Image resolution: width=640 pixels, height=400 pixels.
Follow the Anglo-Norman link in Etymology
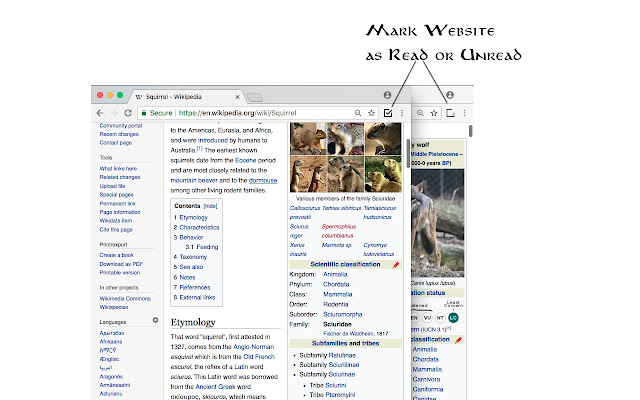point(253,347)
